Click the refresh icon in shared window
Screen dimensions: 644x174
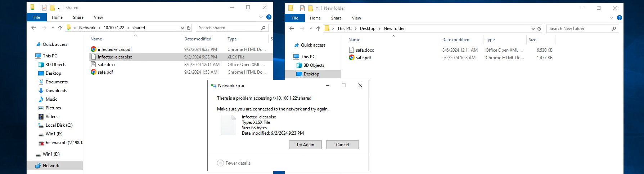point(189,28)
